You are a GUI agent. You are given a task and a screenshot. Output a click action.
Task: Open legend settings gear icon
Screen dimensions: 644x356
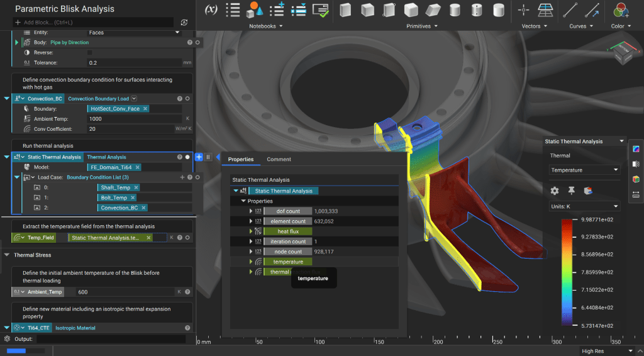pos(554,191)
